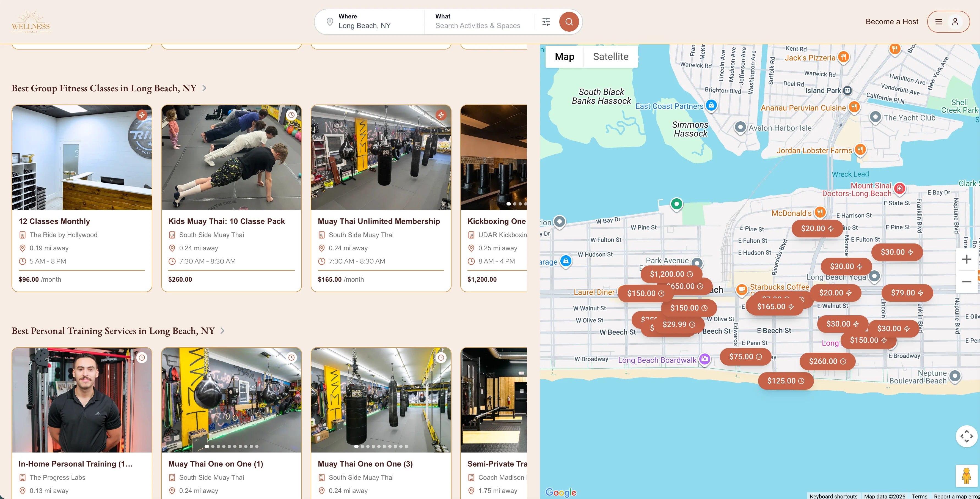Select the $260.00 map price marker
980x499 pixels.
[827, 361]
